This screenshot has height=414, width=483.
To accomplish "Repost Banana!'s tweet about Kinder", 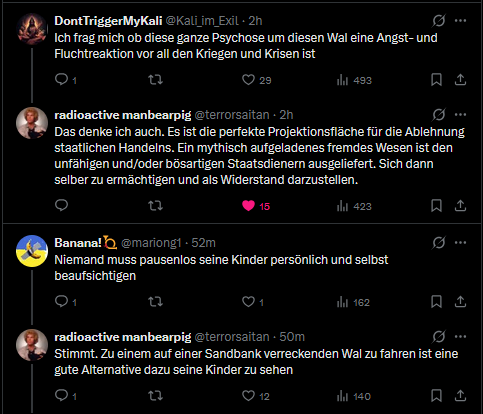I will pos(155,302).
